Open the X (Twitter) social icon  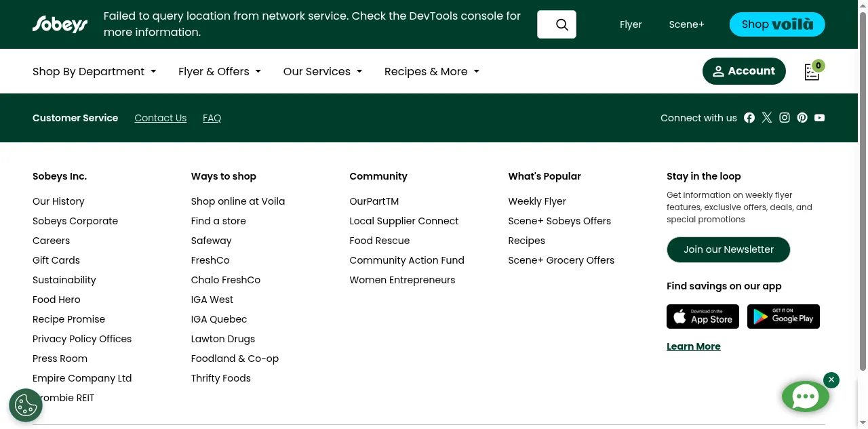pyautogui.click(x=767, y=118)
